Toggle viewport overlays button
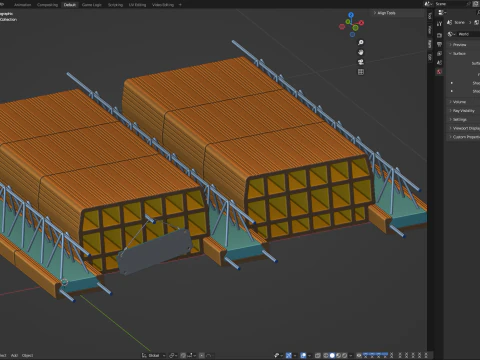This screenshot has width=480, height=360. point(303,355)
